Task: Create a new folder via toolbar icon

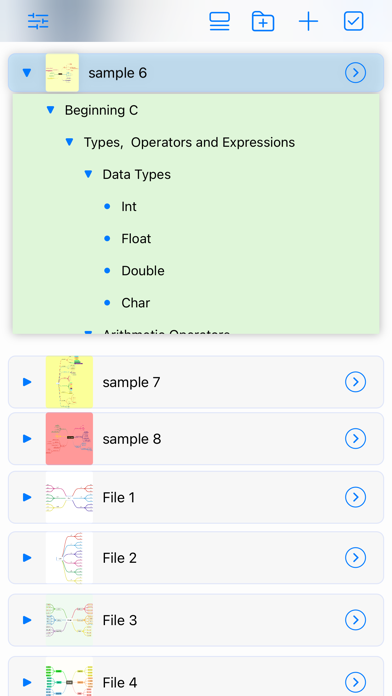Action: point(263,21)
